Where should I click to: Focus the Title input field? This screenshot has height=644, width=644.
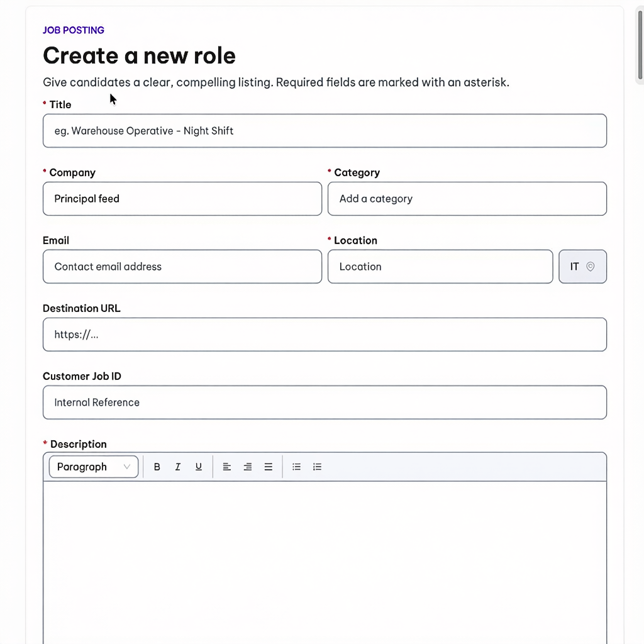click(x=325, y=131)
